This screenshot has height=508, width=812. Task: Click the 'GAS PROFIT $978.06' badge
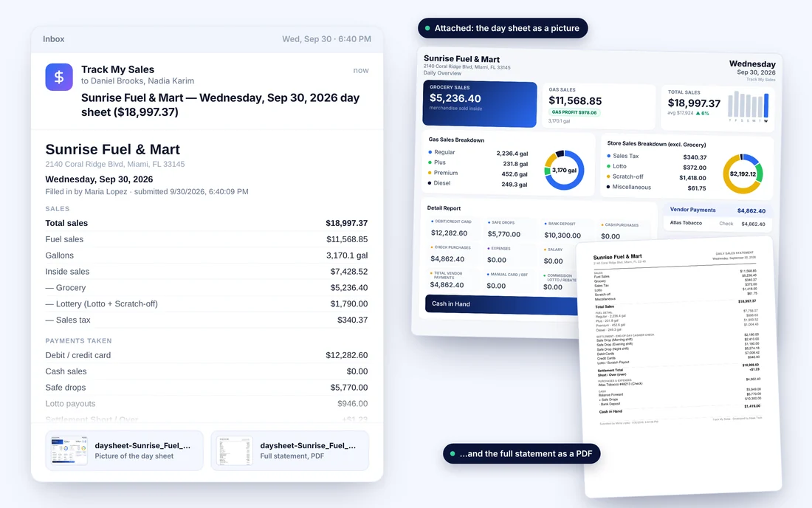point(574,111)
